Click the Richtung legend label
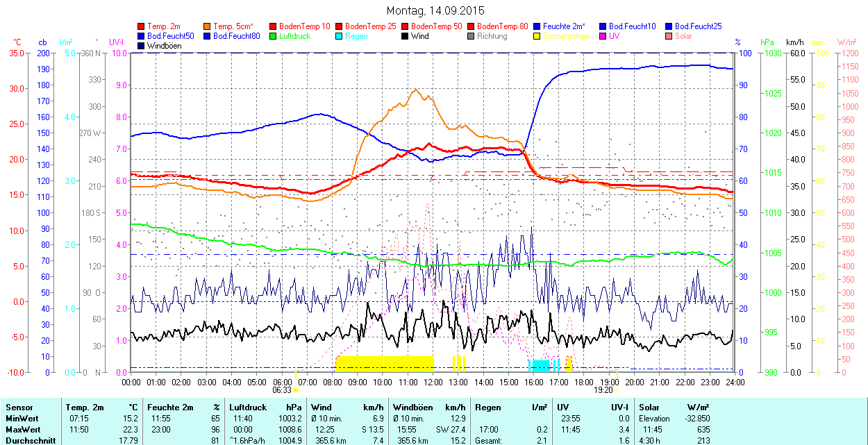This screenshot has width=868, height=445. [492, 36]
